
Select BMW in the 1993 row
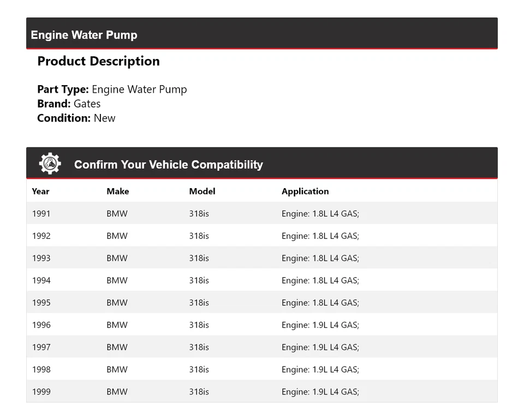click(x=117, y=259)
